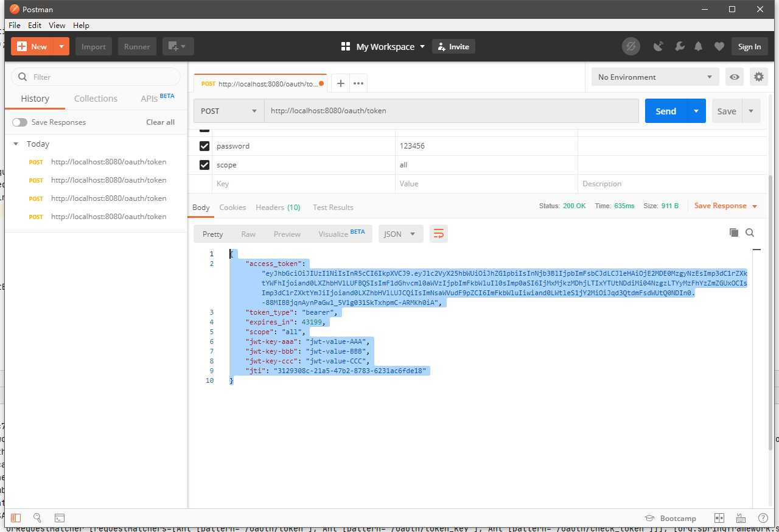Open the wrench settings icon

679,46
